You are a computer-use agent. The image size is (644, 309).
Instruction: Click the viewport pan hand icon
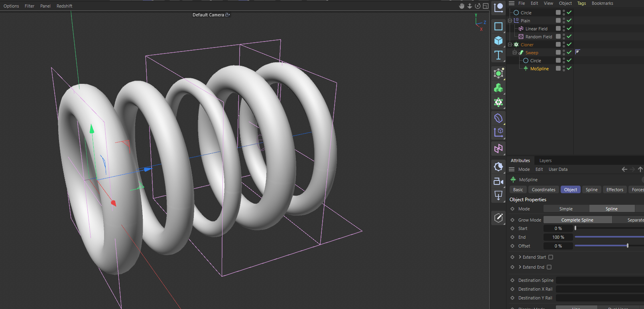[462, 6]
